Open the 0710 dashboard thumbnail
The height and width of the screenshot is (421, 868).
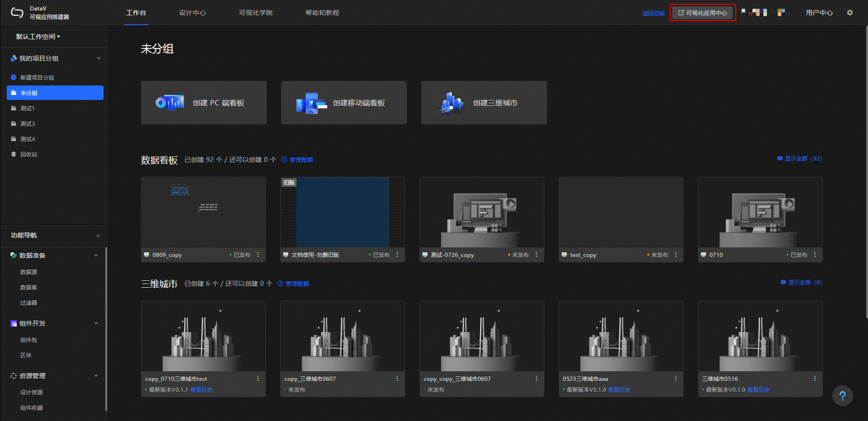point(760,212)
